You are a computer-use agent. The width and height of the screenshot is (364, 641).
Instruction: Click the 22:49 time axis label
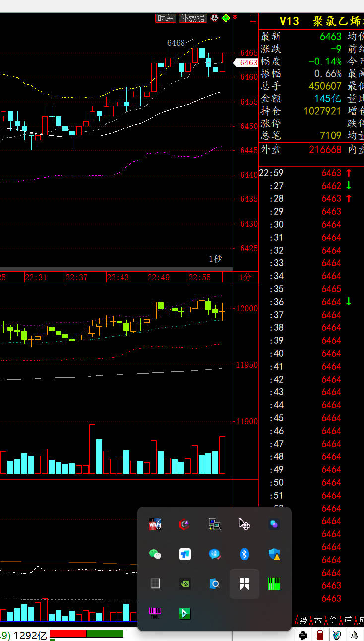pyautogui.click(x=159, y=277)
